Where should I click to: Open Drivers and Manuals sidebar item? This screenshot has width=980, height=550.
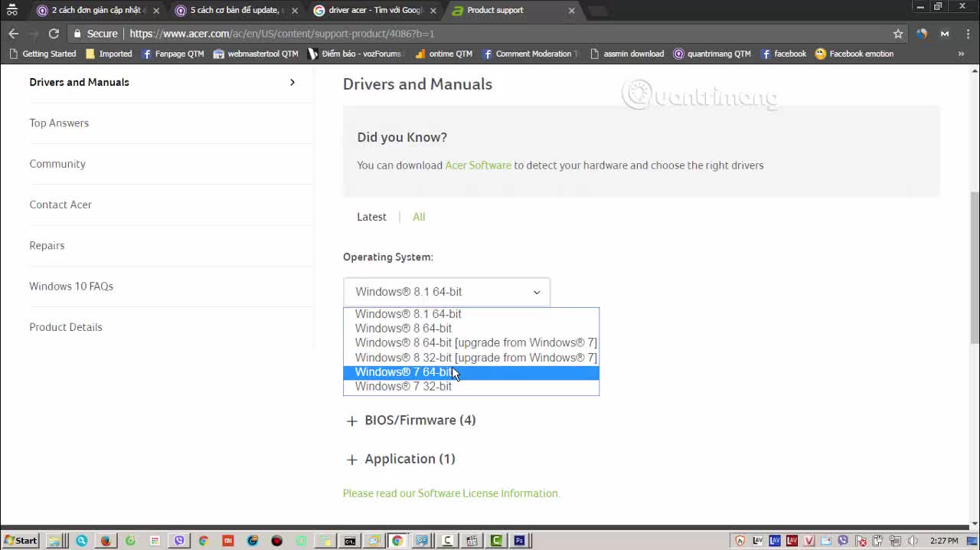(162, 82)
